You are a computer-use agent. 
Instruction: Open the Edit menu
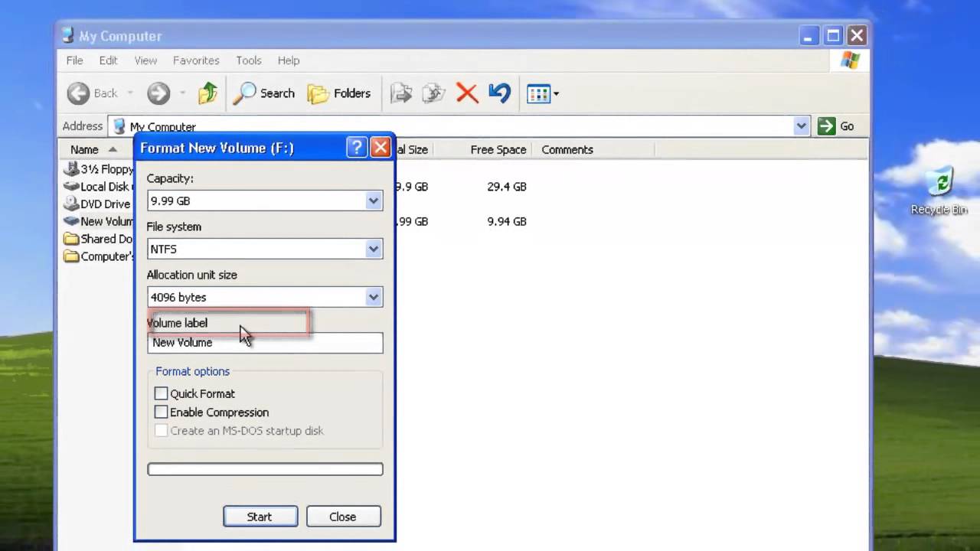[108, 60]
